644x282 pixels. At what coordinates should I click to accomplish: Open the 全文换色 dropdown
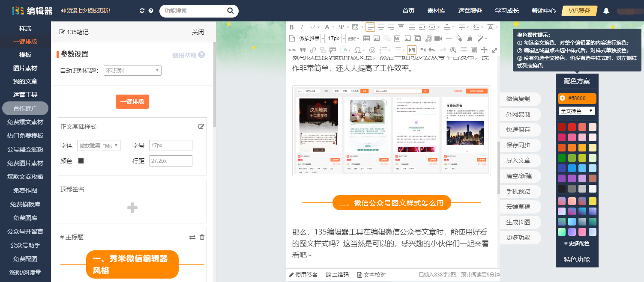point(577,111)
